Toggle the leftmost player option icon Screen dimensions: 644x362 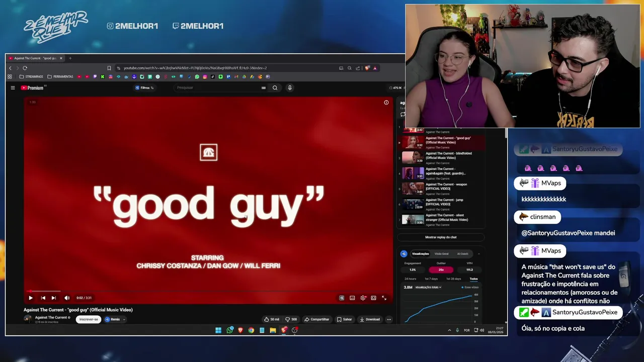tap(342, 298)
